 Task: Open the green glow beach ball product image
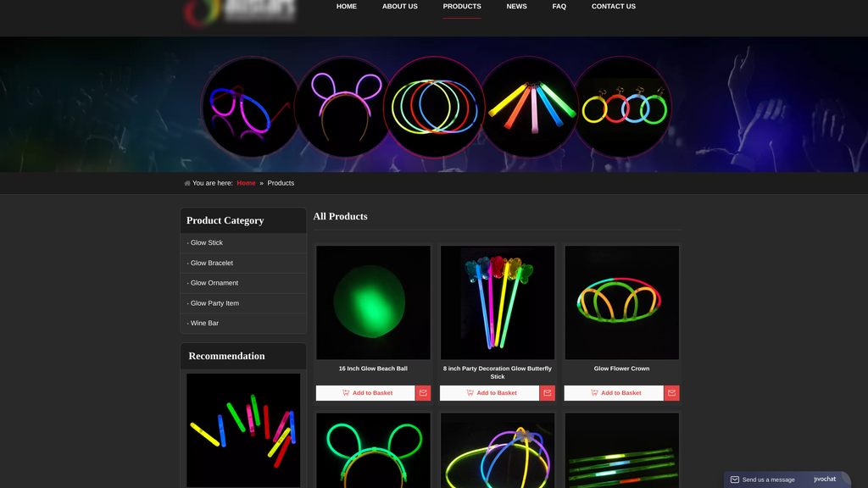click(373, 302)
